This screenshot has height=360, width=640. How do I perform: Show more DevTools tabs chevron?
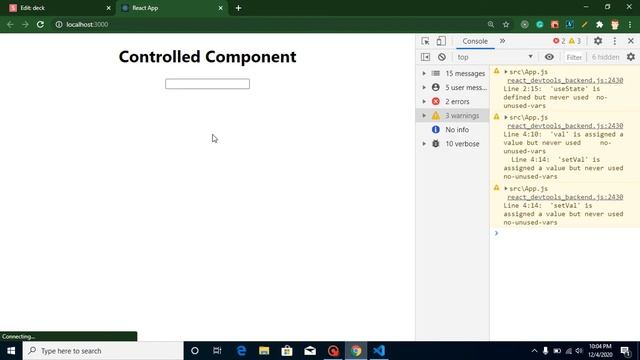click(x=502, y=41)
